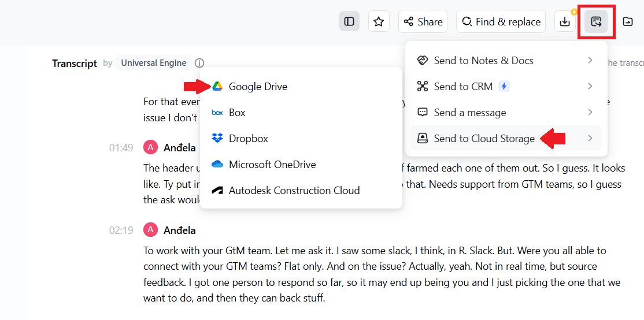Viewport: 644px width, 320px height.
Task: Choose Autodesk Construction Cloud icon
Action: [x=217, y=191]
